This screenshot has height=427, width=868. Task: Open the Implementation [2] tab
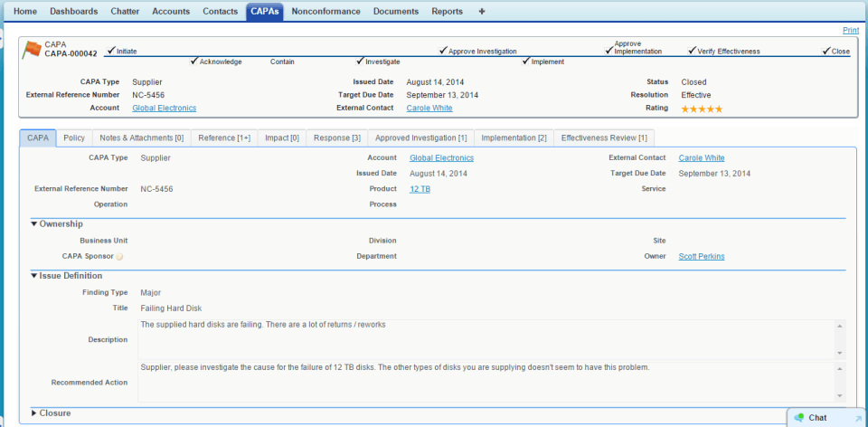point(514,138)
